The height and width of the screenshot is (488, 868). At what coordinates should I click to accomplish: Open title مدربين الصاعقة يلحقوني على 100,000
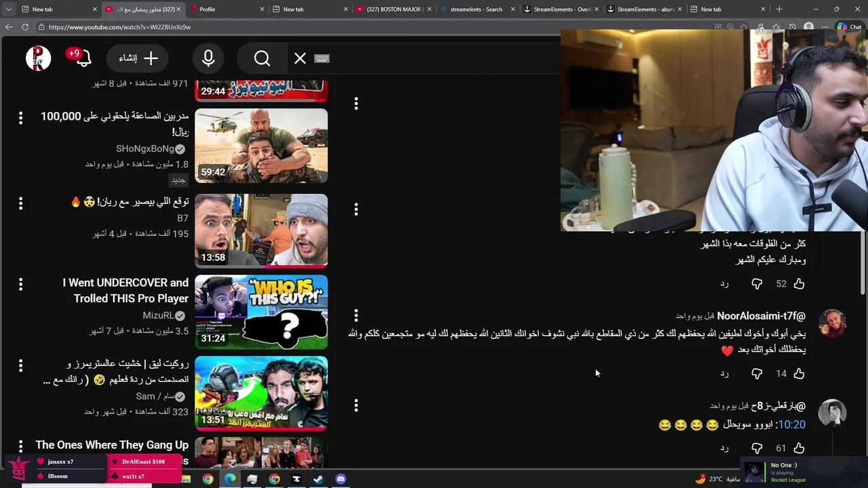click(x=115, y=124)
